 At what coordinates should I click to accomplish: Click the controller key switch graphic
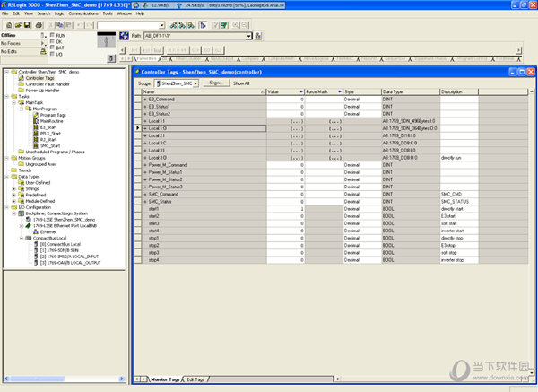tap(107, 39)
